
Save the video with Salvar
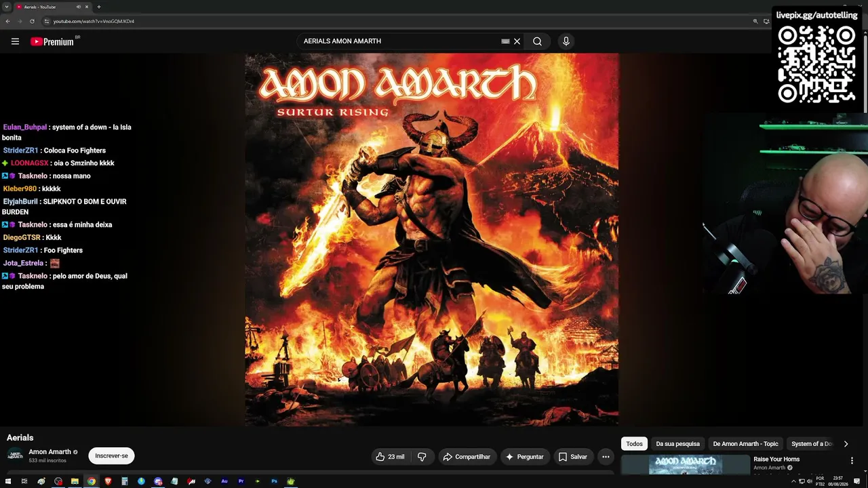[573, 457]
